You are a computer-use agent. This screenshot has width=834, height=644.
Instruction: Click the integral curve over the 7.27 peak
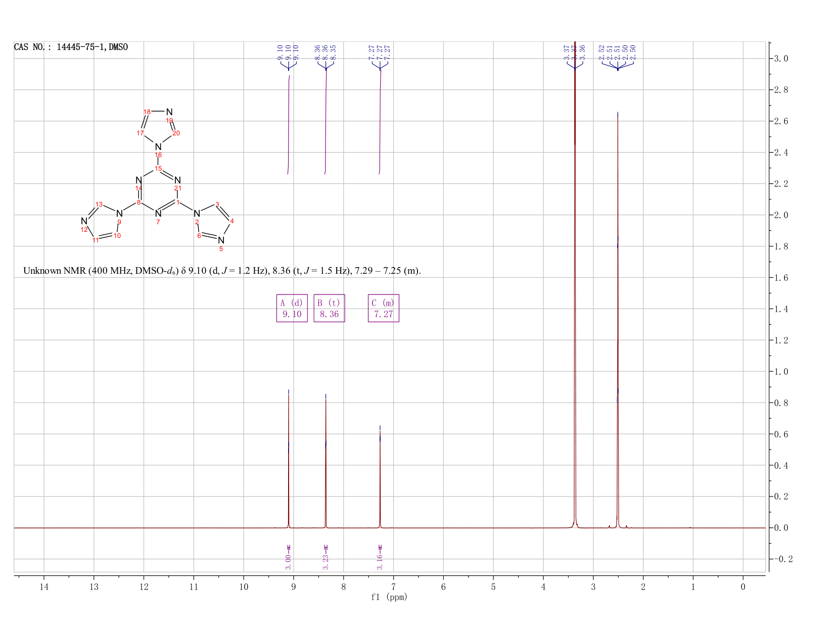tap(380, 121)
